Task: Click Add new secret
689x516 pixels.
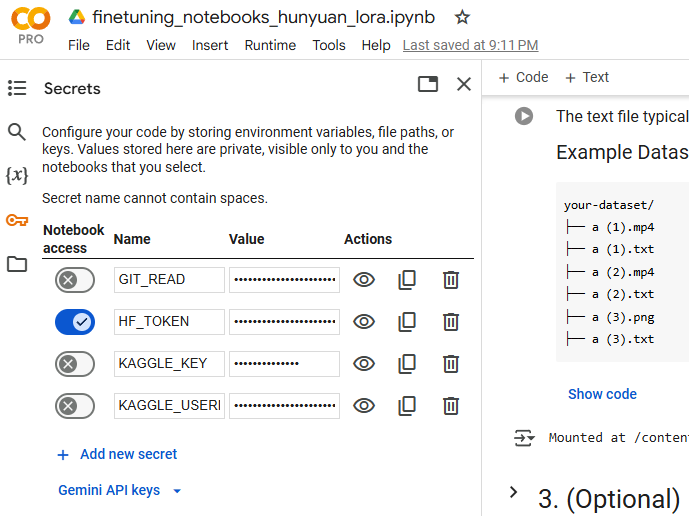Action: tap(117, 454)
